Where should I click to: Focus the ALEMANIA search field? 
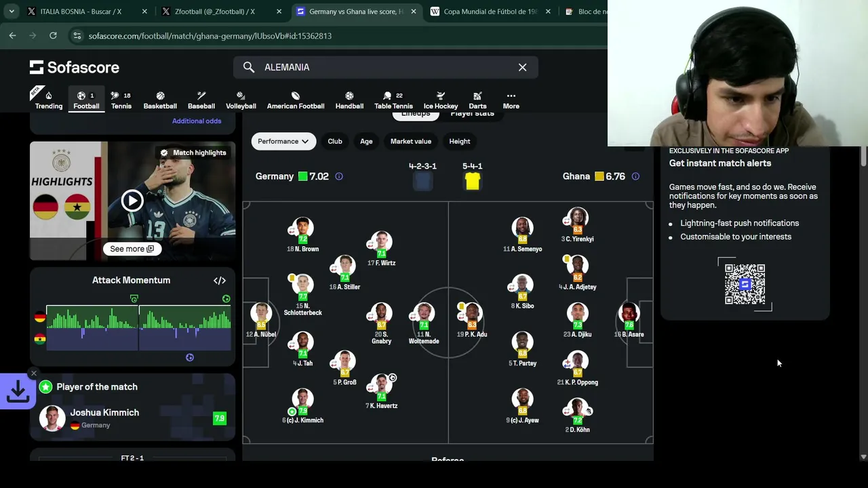point(385,67)
